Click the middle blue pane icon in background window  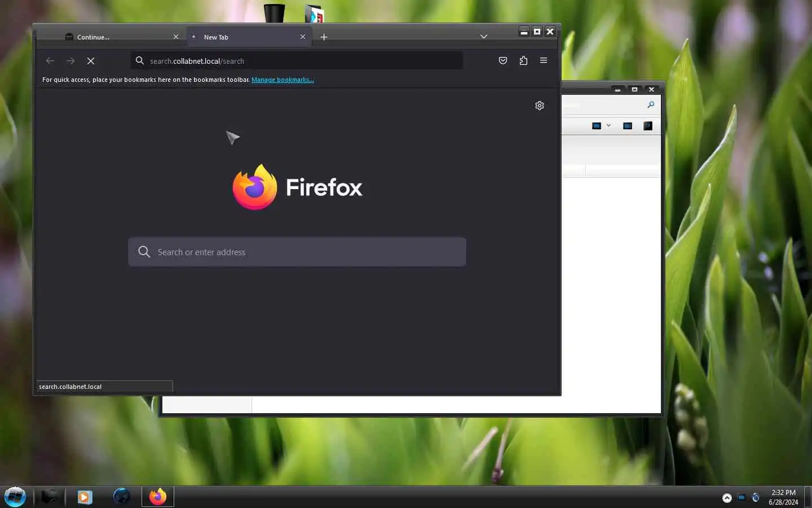click(628, 126)
